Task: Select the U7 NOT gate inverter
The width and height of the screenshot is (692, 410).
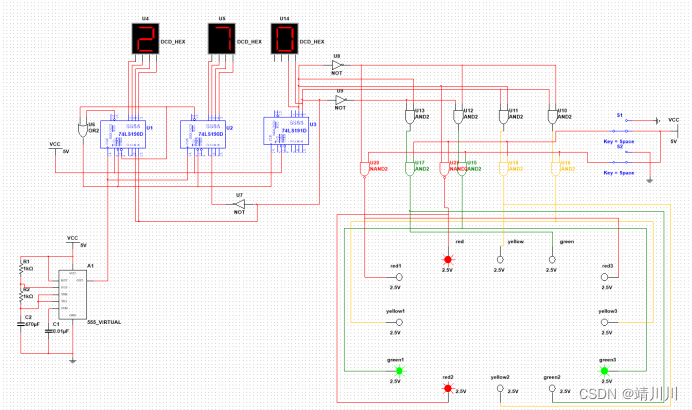Action: [x=239, y=204]
